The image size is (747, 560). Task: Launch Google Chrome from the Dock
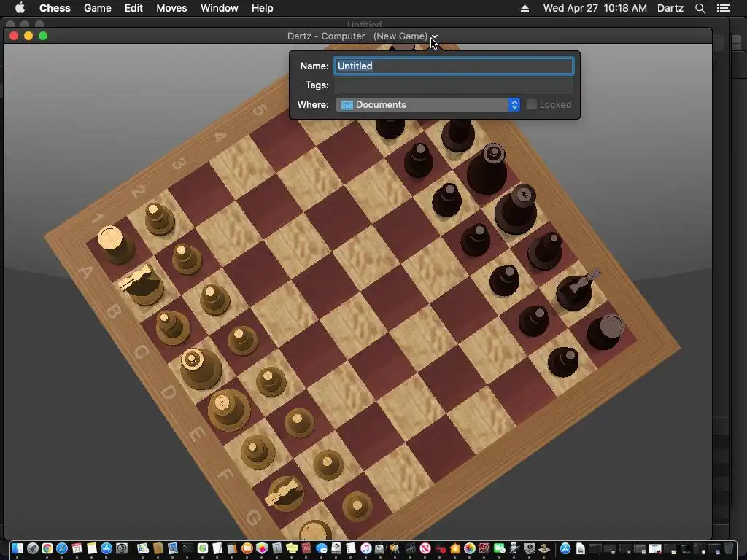tap(47, 548)
